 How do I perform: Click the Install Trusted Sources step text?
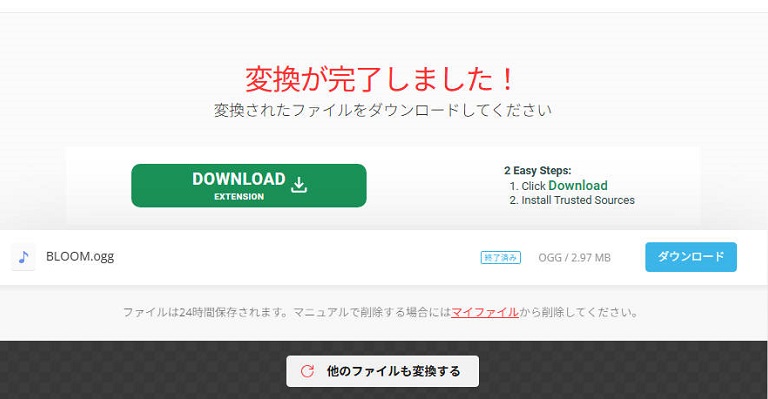coord(578,200)
